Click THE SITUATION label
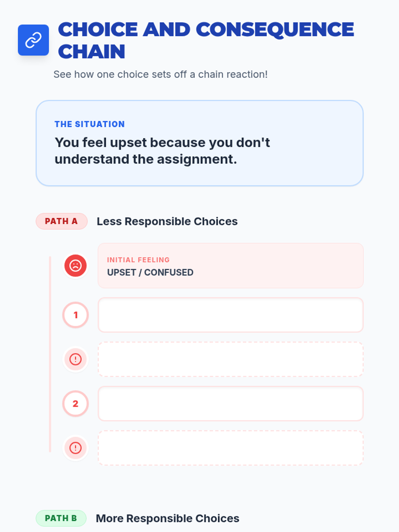Image resolution: width=399 pixels, height=532 pixels. point(90,124)
